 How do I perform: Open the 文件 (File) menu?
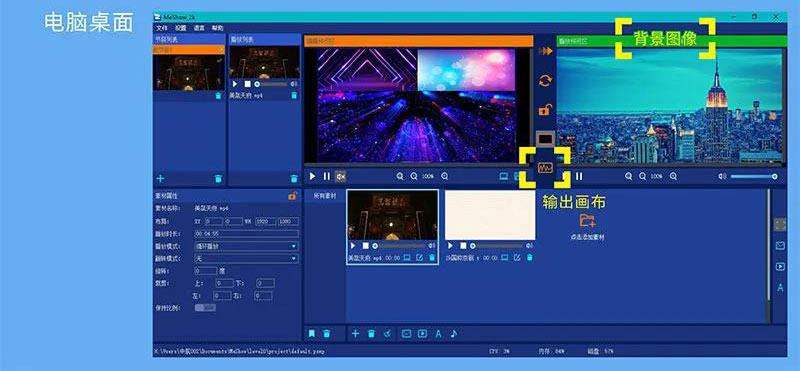click(x=162, y=28)
